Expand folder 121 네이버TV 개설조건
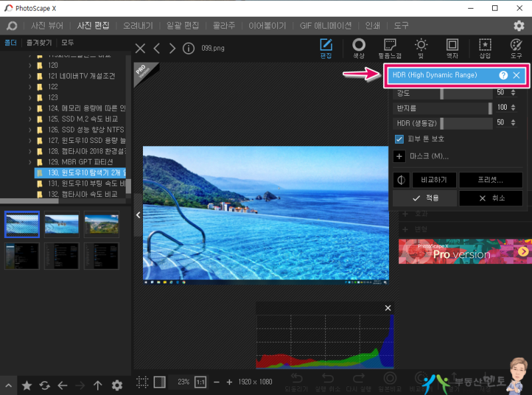The width and height of the screenshot is (532, 395). click(30, 76)
